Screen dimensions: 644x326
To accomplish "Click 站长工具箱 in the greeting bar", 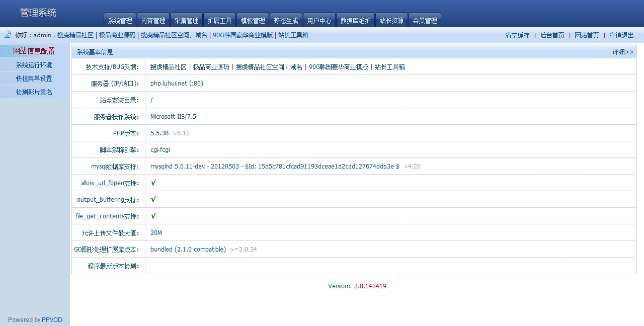I will [293, 35].
